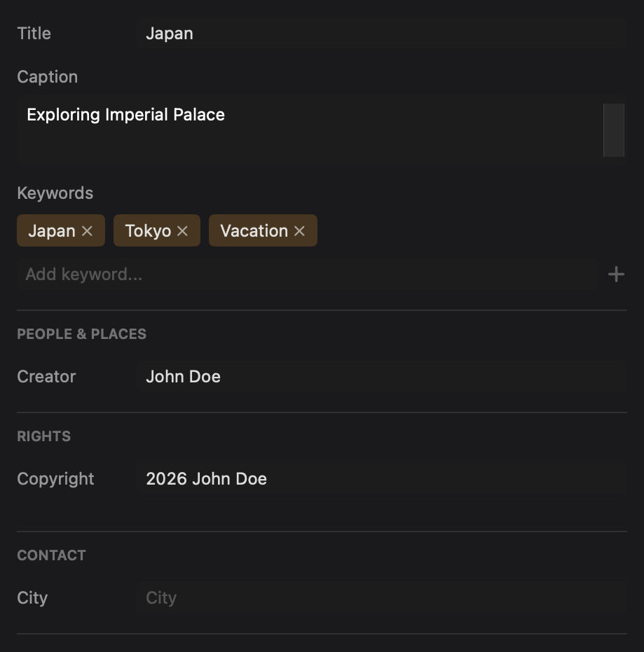Click the CONTACT section header
The image size is (644, 652).
point(51,555)
